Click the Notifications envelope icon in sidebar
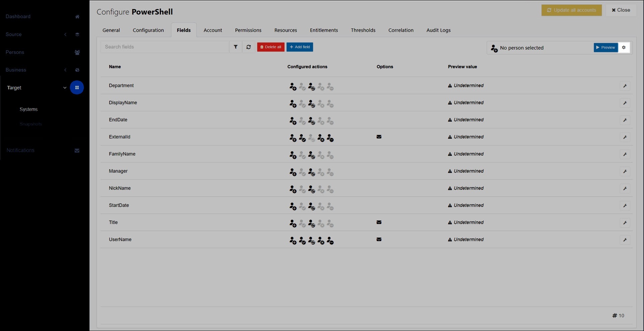 pyautogui.click(x=77, y=150)
